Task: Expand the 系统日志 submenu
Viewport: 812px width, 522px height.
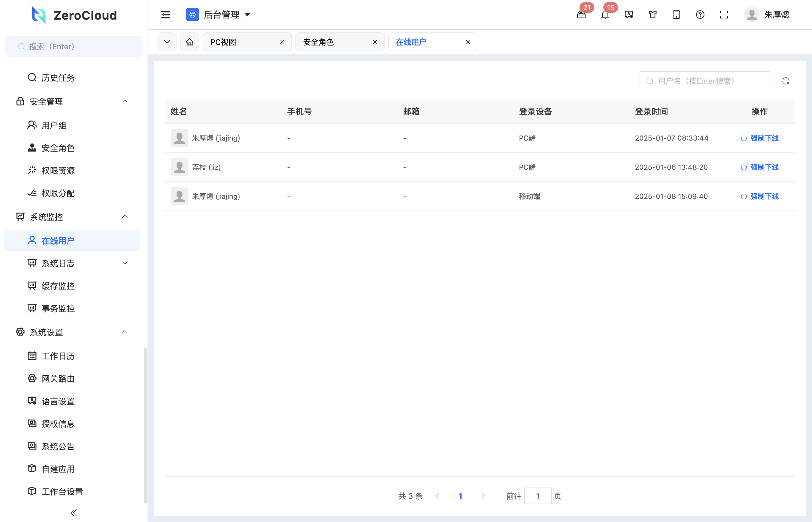Action: 124,263
